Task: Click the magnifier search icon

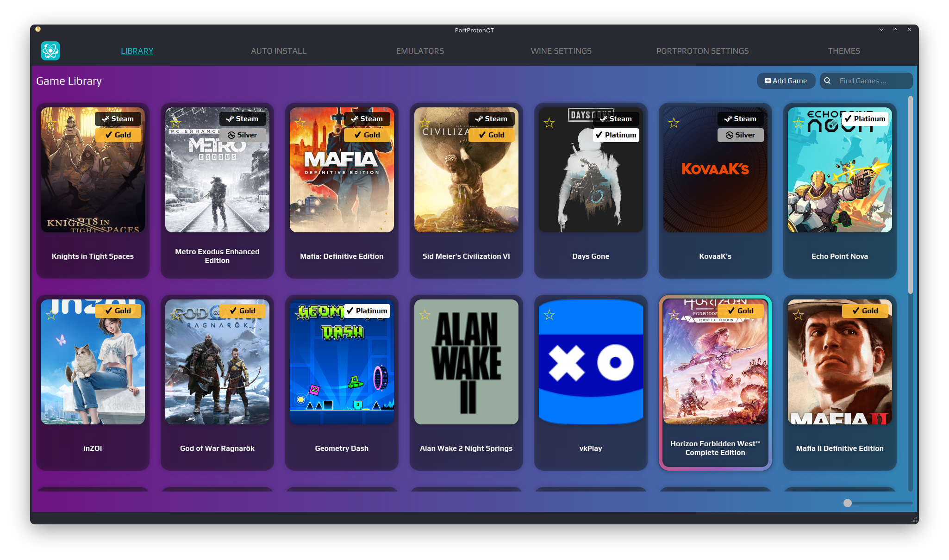Action: [827, 81]
